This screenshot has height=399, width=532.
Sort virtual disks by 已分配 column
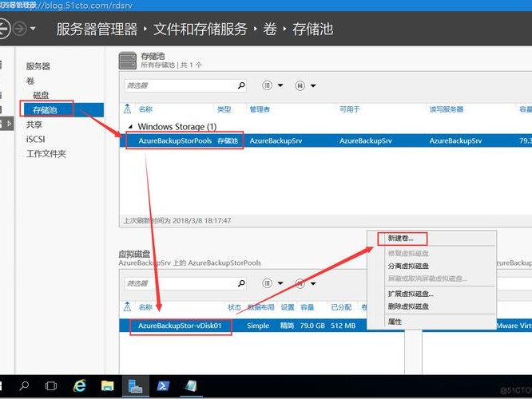[x=341, y=307]
